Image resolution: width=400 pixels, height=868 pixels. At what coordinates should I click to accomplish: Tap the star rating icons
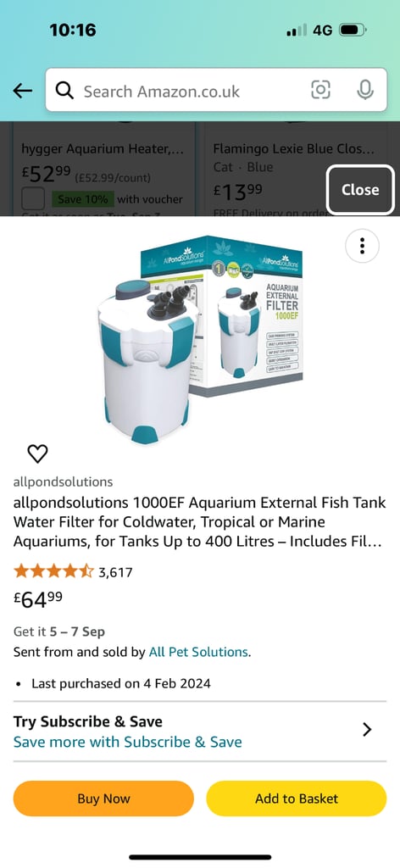[x=53, y=570]
